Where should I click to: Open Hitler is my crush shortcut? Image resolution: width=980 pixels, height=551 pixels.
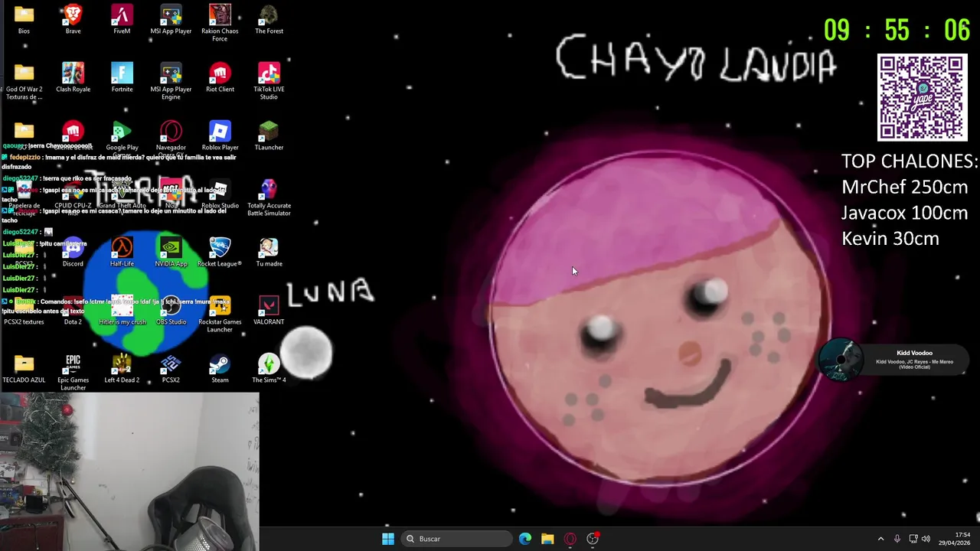tap(122, 311)
